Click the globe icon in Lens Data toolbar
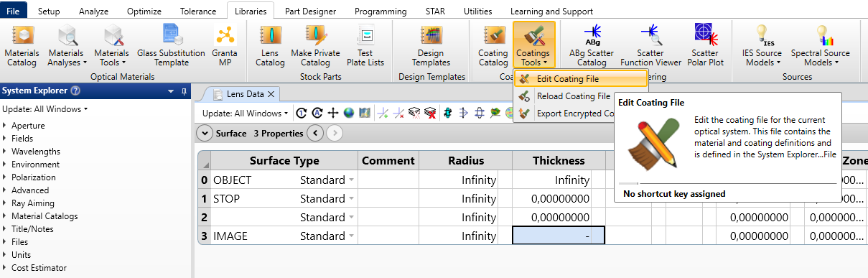 click(348, 113)
